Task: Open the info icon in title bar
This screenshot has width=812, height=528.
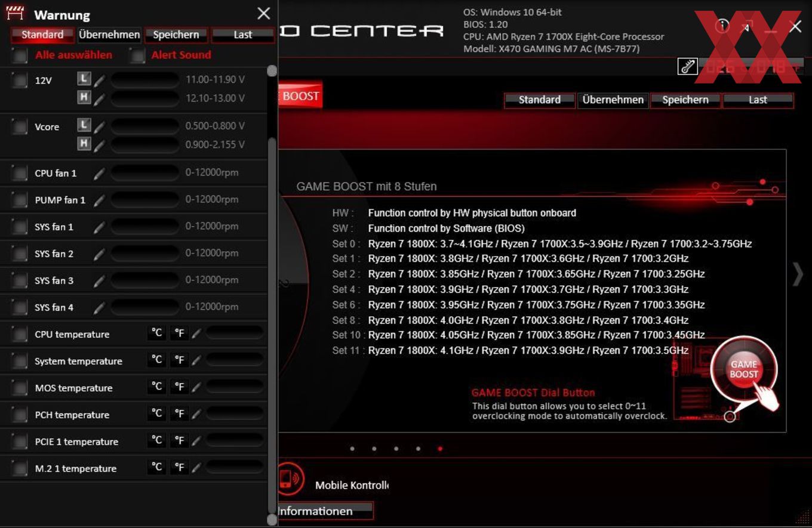Action: click(x=722, y=25)
